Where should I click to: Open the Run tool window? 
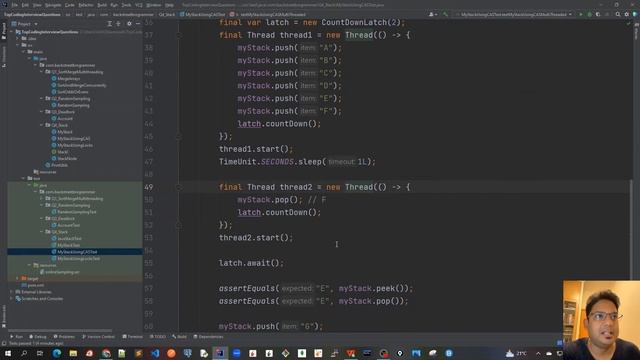coord(16,337)
